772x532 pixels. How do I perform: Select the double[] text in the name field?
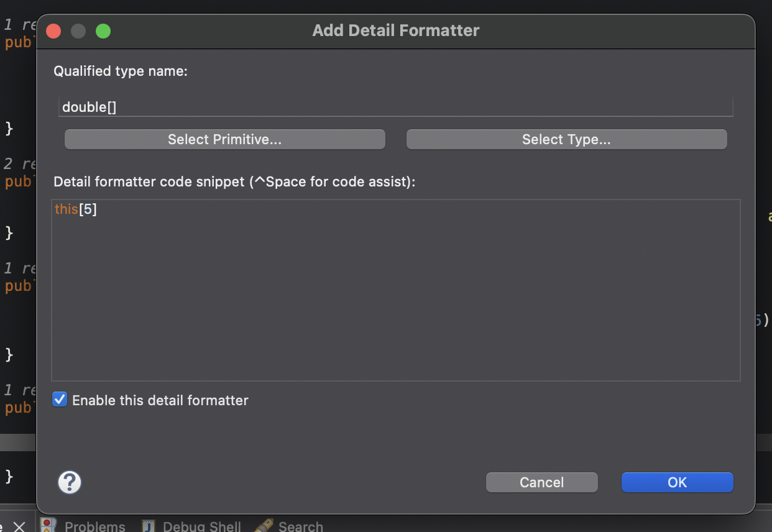point(89,106)
